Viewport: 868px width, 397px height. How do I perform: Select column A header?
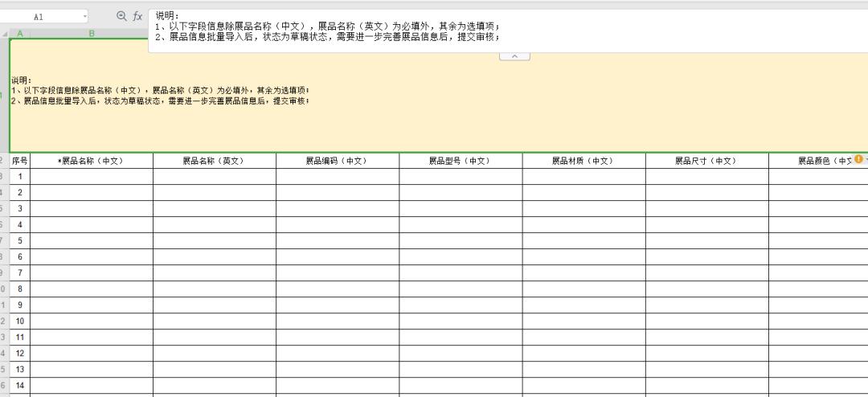click(x=19, y=33)
